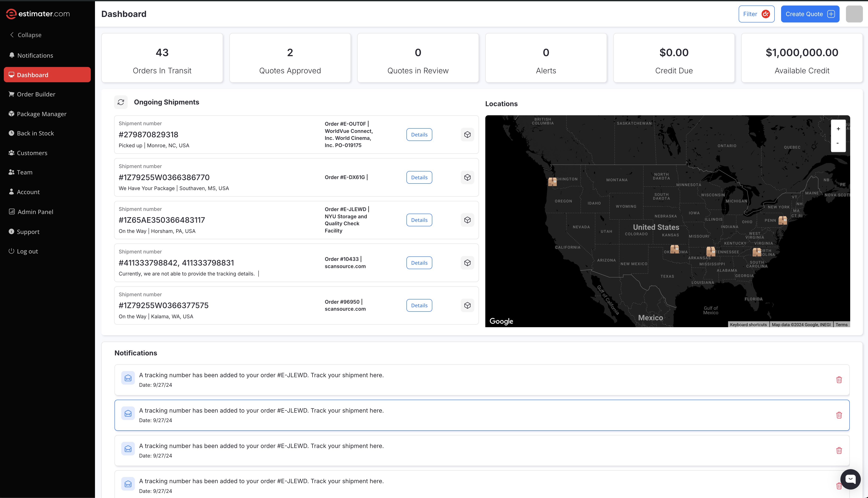This screenshot has width=868, height=498.
Task: Click package icon for shipment #1Z65AE350366483117
Action: click(x=467, y=220)
